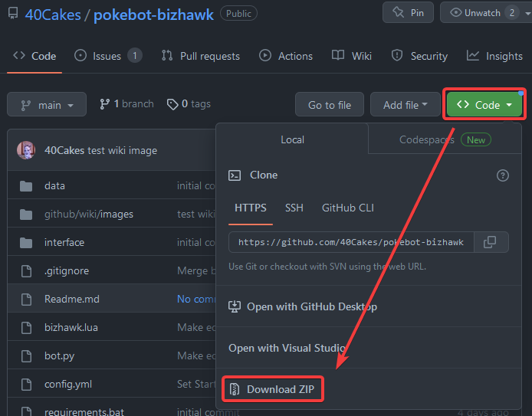Image resolution: width=532 pixels, height=416 pixels.
Task: Click the Clone terminal icon
Action: tap(235, 175)
